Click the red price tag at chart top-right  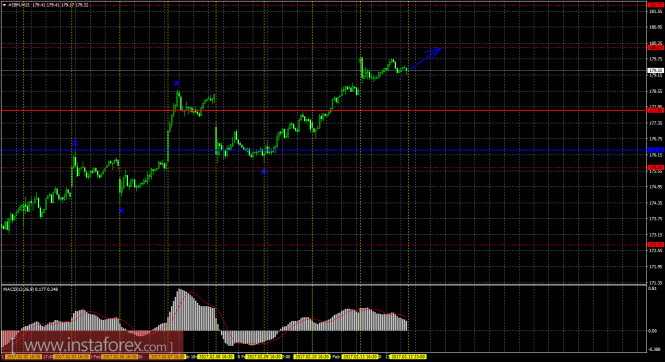[656, 5]
